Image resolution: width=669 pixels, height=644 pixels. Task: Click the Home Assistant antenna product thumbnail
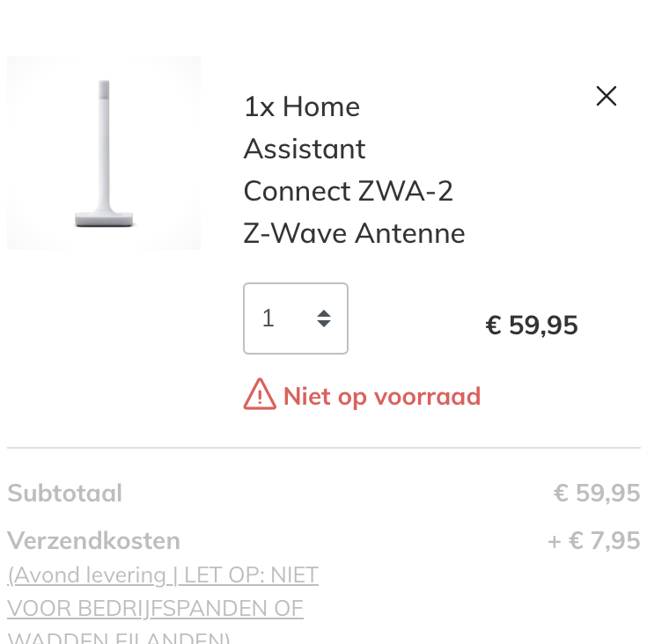click(104, 153)
